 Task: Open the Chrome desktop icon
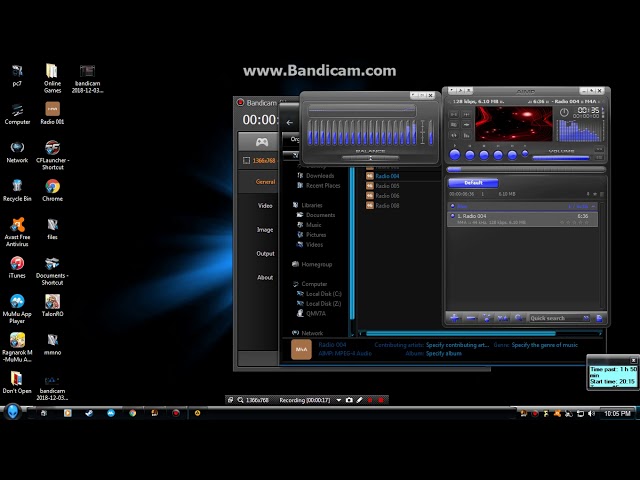pos(52,190)
